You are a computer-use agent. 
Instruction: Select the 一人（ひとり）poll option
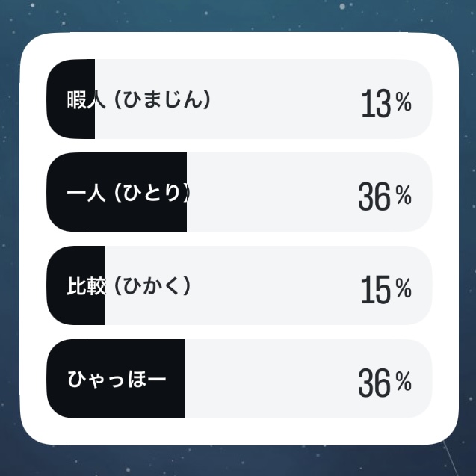click(x=239, y=193)
